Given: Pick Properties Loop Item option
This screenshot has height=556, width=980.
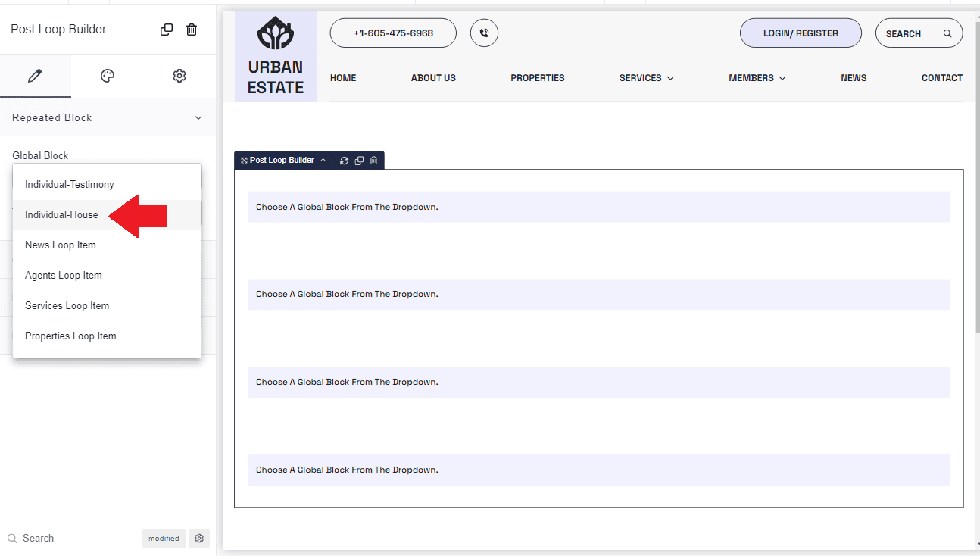Looking at the screenshot, I should [70, 336].
